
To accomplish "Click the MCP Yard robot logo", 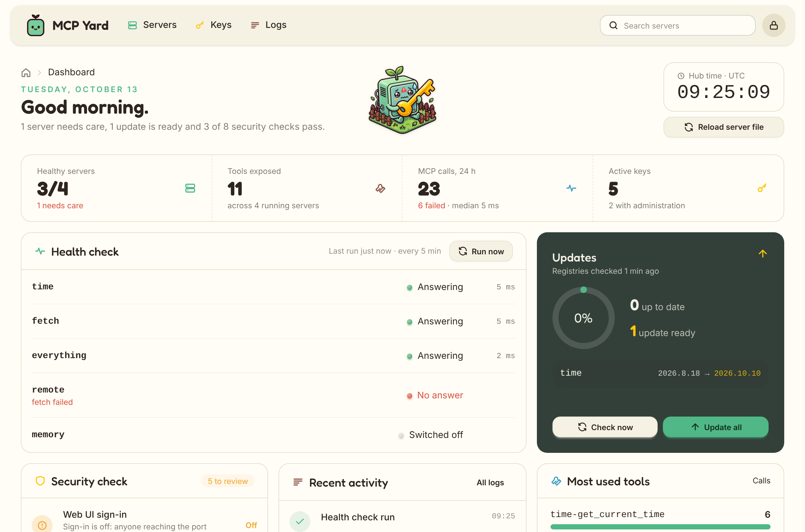I will (x=35, y=25).
